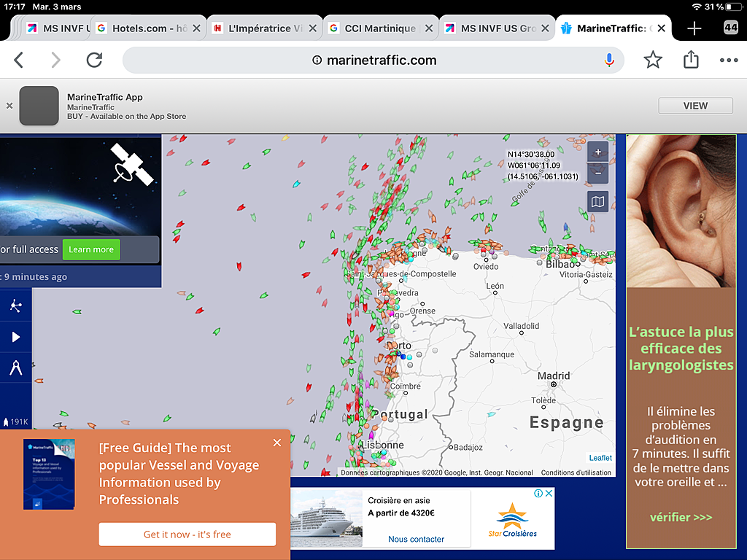The width and height of the screenshot is (747, 560).
Task: Click Get it now - it's free
Action: [x=187, y=534]
